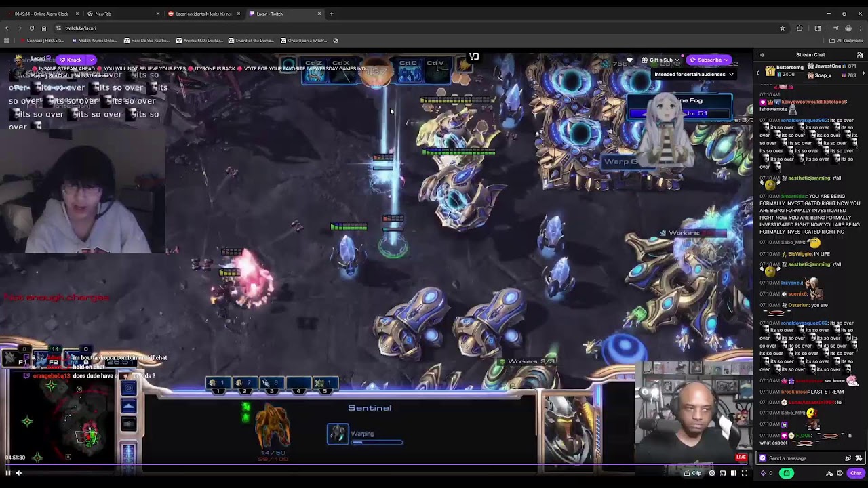This screenshot has height=488, width=868.
Task: Open the browser three-dot menu
Action: (x=861, y=28)
